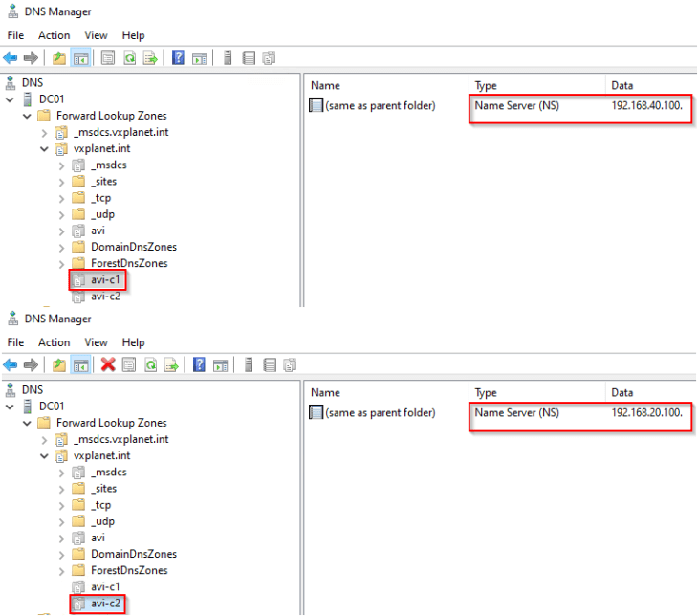Click the red Delete icon in lower toolbar

click(108, 364)
